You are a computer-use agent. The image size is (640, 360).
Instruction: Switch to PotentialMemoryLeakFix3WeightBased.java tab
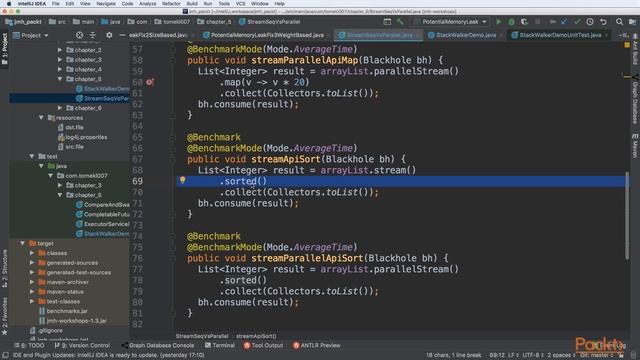[x=267, y=35]
